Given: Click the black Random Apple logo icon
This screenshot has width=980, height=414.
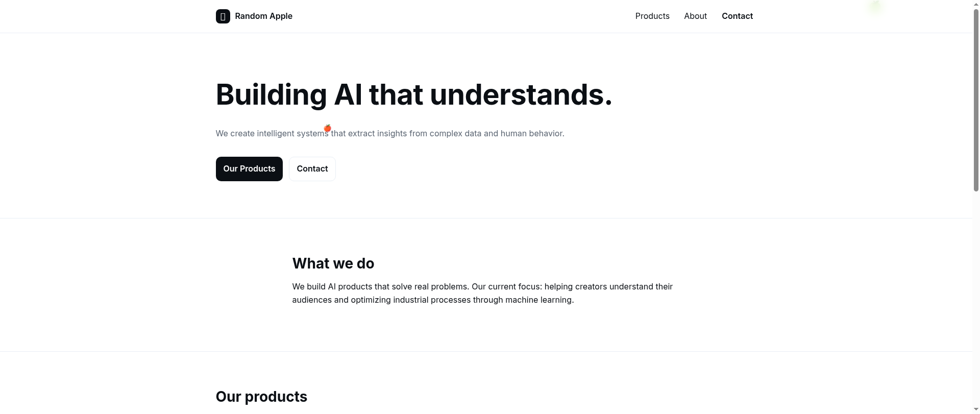Looking at the screenshot, I should point(223,16).
